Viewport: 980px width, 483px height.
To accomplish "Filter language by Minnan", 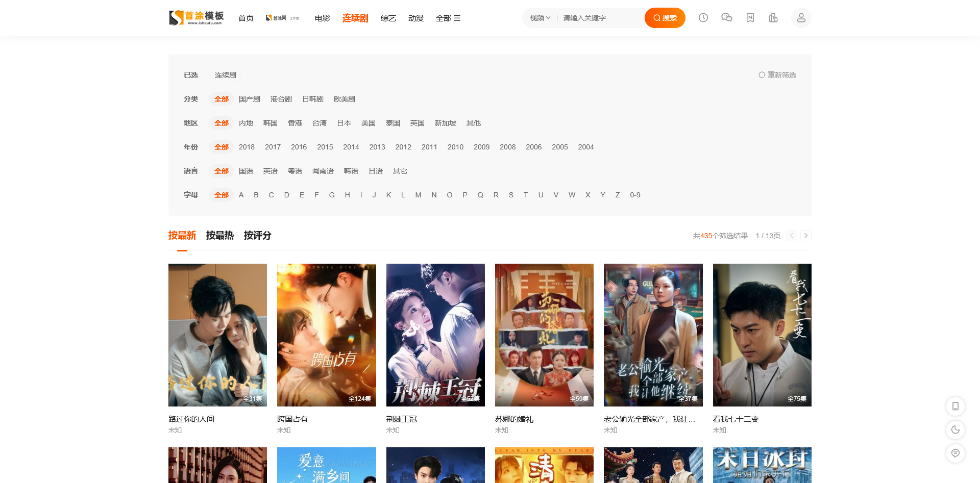I will (323, 171).
